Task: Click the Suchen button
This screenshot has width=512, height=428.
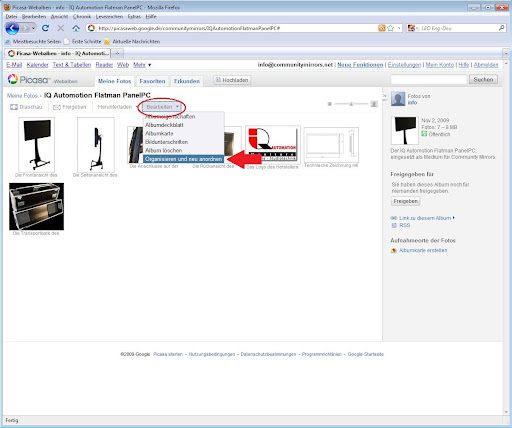Action: point(483,80)
